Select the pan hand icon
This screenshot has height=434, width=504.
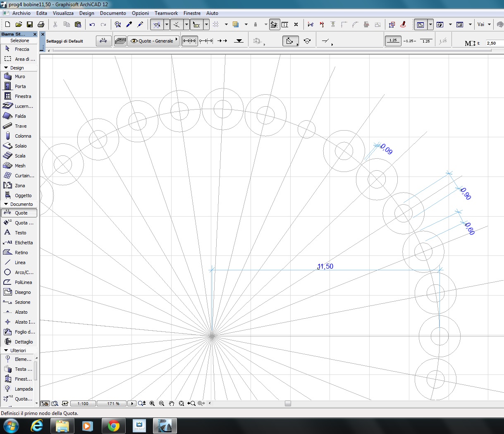click(x=172, y=403)
